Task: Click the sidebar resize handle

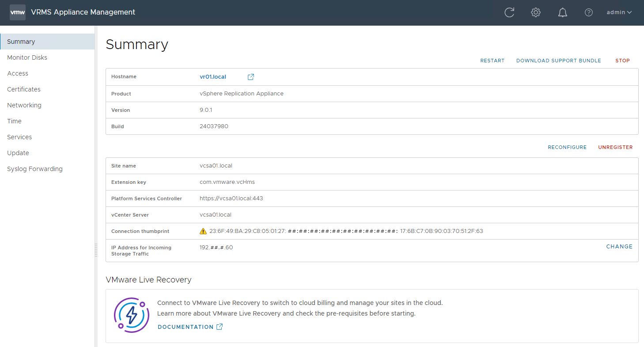Action: click(x=96, y=250)
